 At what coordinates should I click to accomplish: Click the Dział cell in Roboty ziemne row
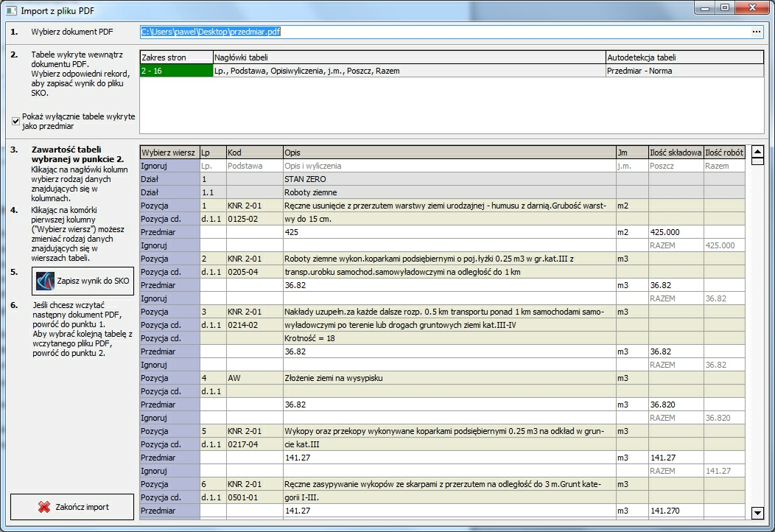169,192
